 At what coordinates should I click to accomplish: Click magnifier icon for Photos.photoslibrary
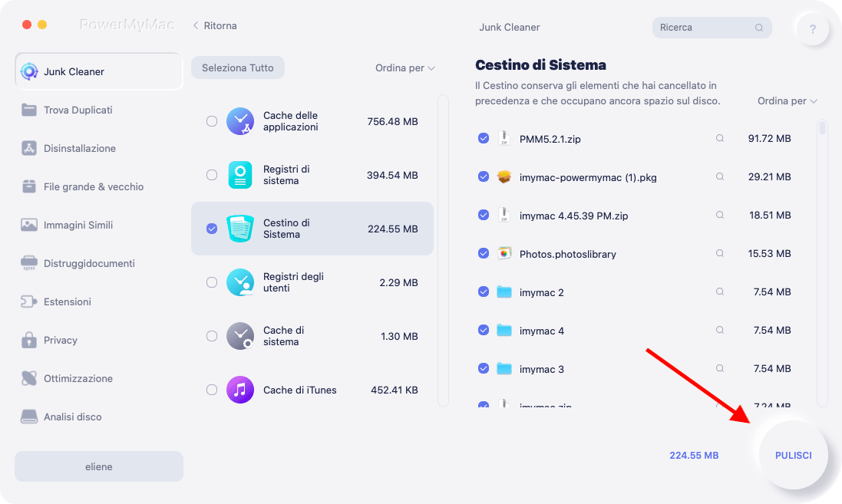pyautogui.click(x=719, y=253)
